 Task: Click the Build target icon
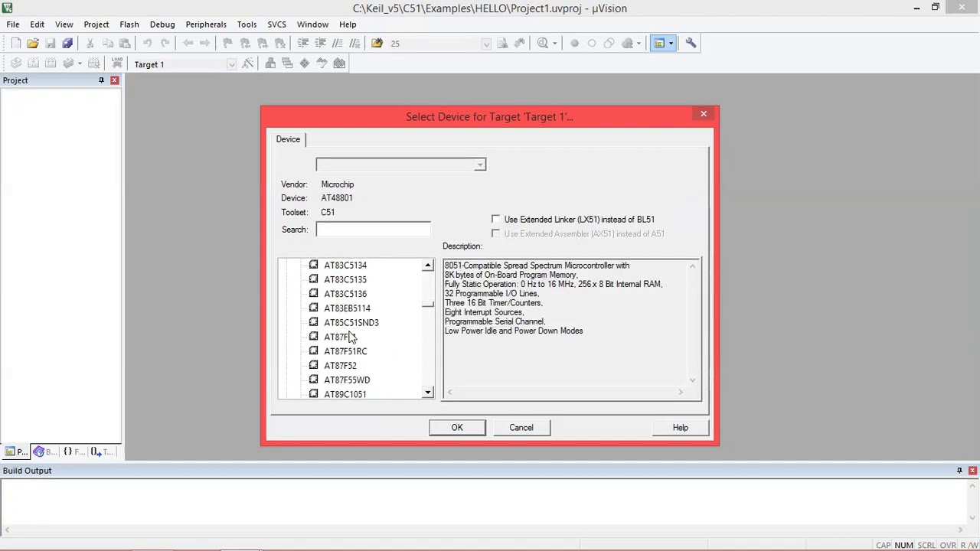click(33, 64)
